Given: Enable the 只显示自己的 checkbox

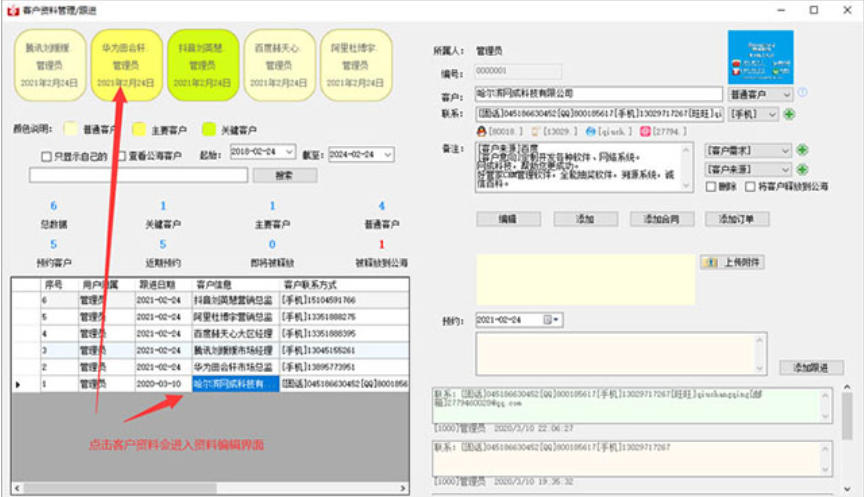Looking at the screenshot, I should [46, 156].
